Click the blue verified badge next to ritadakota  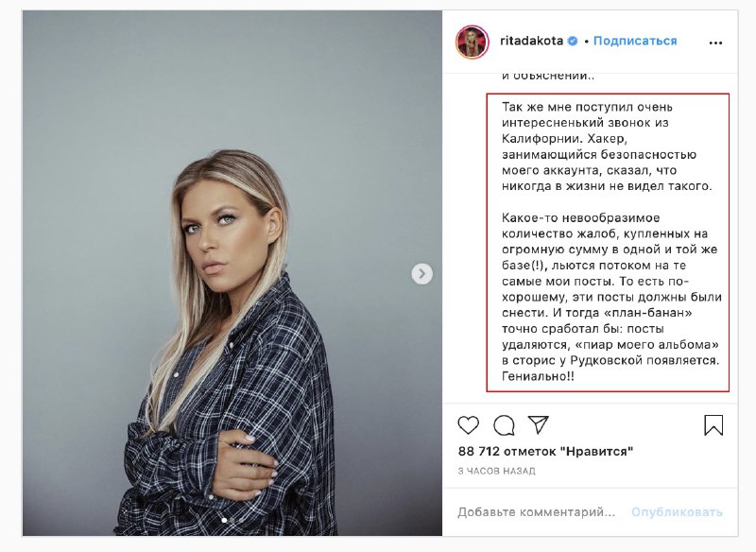[573, 41]
